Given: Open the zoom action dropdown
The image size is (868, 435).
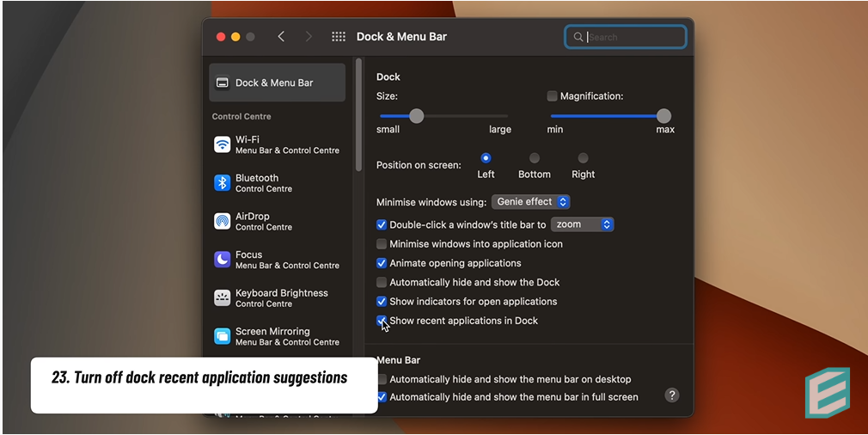Looking at the screenshot, I should [583, 224].
